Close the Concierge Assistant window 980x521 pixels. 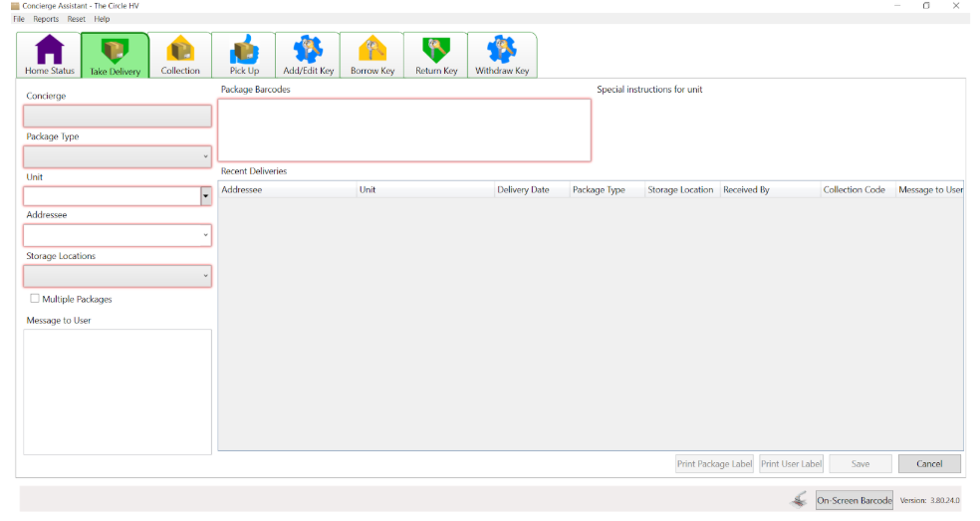pyautogui.click(x=956, y=6)
